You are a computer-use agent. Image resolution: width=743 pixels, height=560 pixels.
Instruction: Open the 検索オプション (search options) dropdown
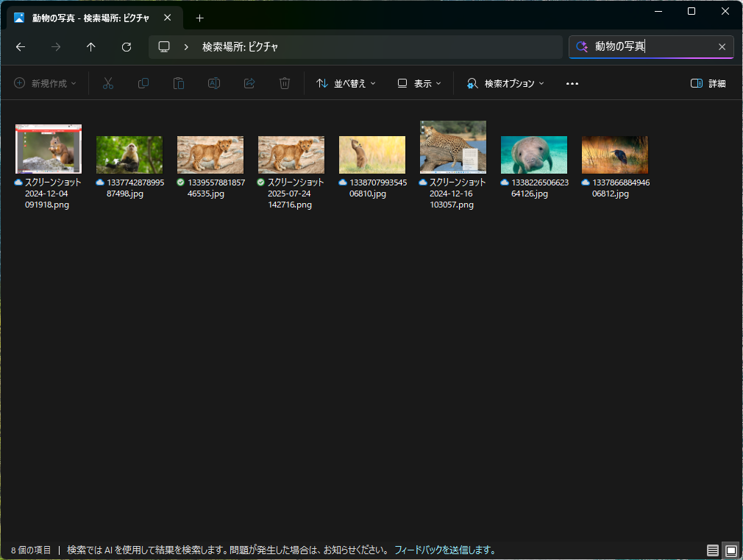[x=505, y=83]
